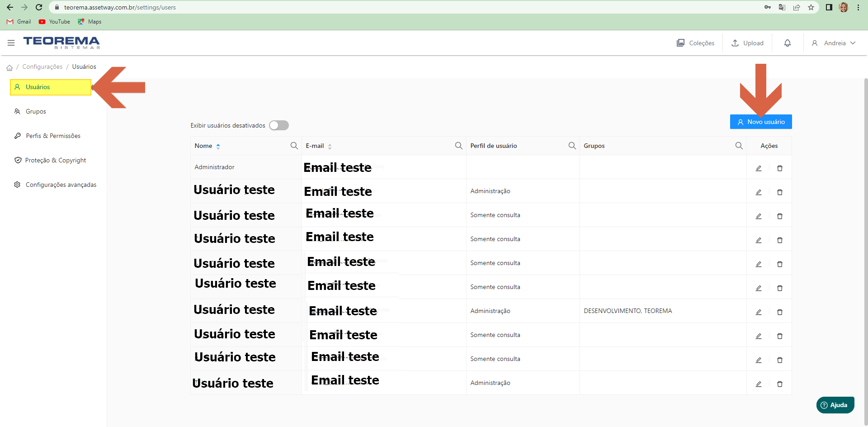868x427 pixels.
Task: Click the saved password key icon
Action: pos(768,7)
